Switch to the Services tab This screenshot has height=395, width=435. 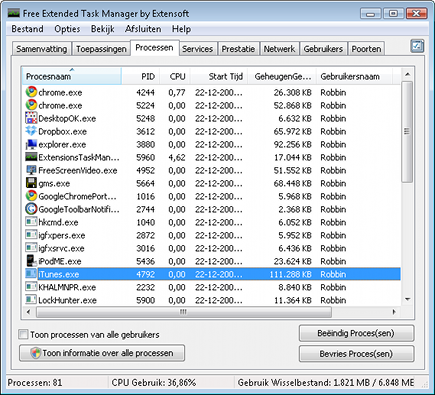pos(197,49)
